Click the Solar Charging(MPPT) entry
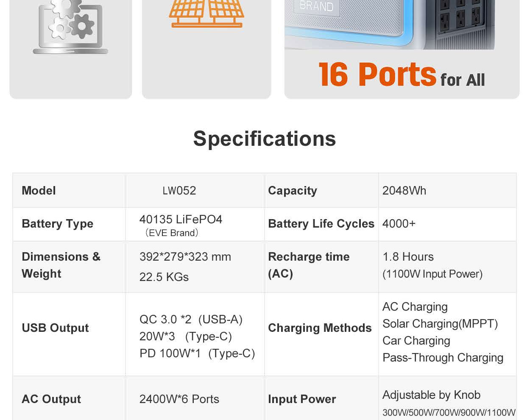The height and width of the screenshot is (420, 530). (x=440, y=324)
